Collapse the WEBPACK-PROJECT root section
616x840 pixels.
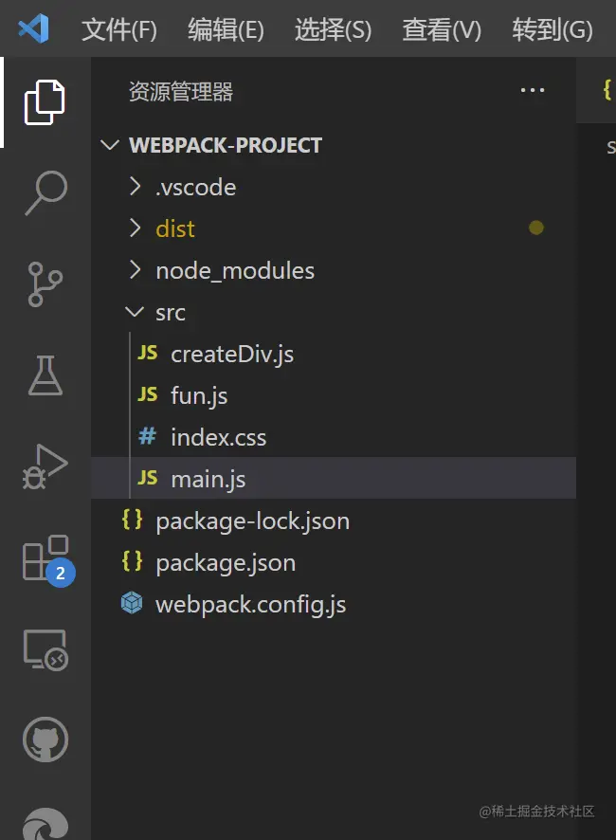coord(225,145)
